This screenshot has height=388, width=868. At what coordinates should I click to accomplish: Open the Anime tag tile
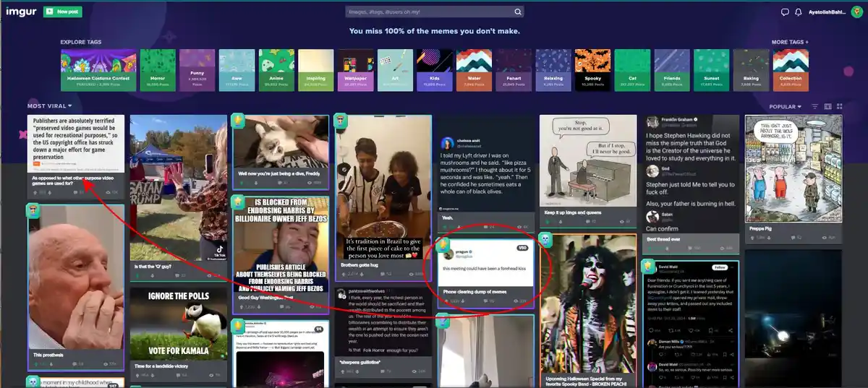coord(276,70)
